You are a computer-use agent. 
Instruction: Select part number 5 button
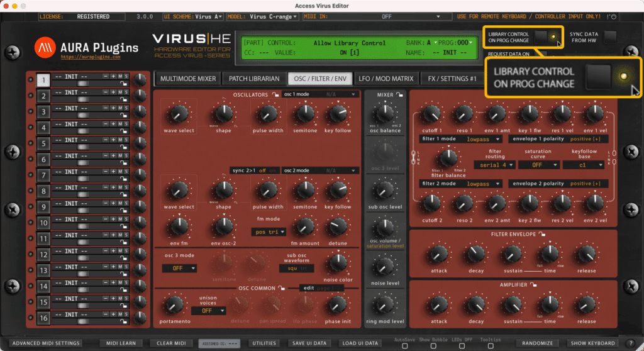click(x=43, y=143)
